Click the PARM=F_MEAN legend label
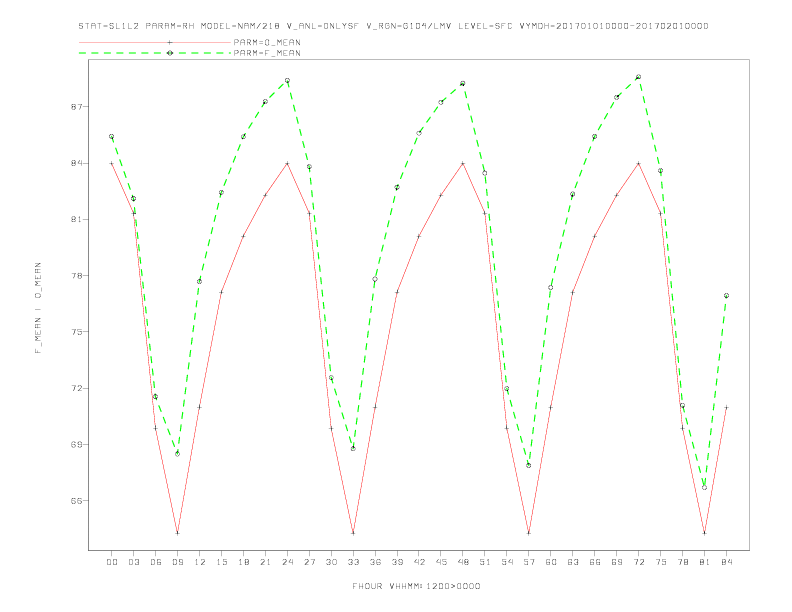The image size is (792, 612). coord(267,53)
